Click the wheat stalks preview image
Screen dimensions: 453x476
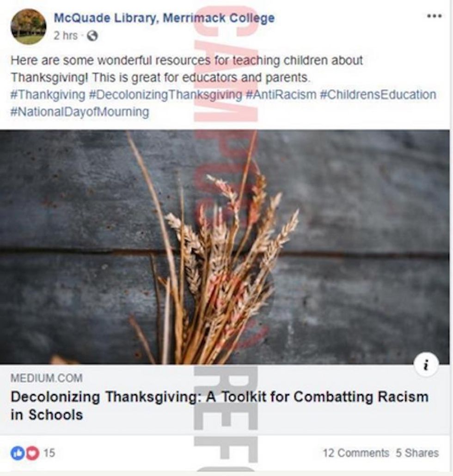(225, 247)
